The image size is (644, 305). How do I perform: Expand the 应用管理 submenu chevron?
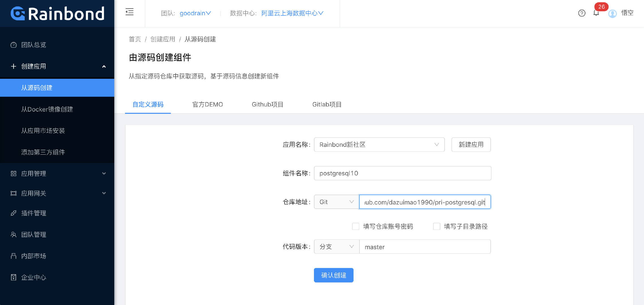[104, 174]
